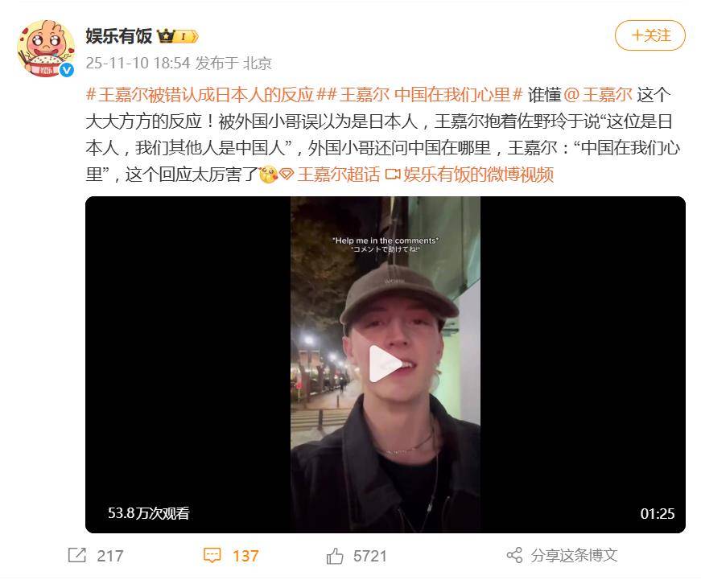Like the post with the thumbs-up icon
The width and height of the screenshot is (701, 588).
coord(335,556)
